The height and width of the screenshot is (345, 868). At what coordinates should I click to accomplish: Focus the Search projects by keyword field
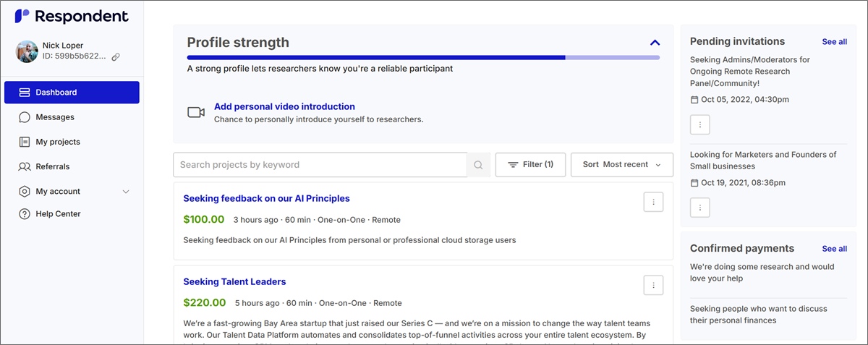(x=320, y=165)
